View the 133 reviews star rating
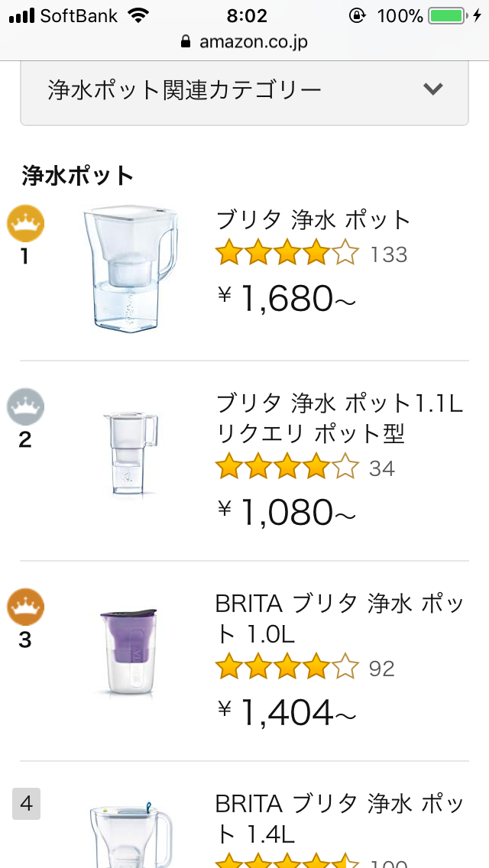 point(287,253)
